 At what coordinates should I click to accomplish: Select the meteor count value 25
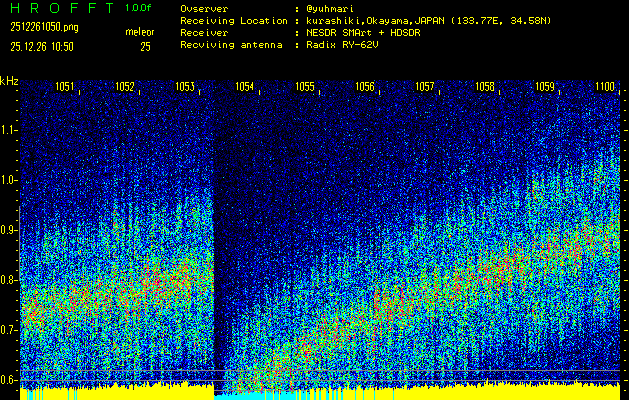tap(145, 47)
